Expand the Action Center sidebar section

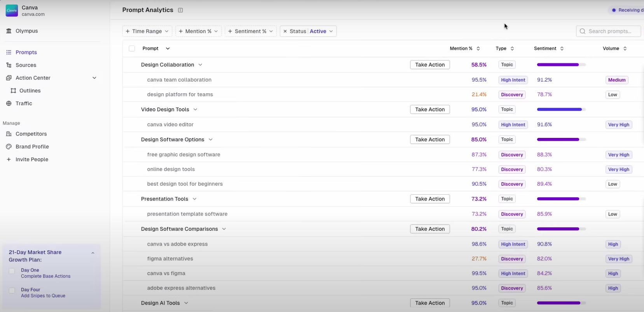click(94, 78)
